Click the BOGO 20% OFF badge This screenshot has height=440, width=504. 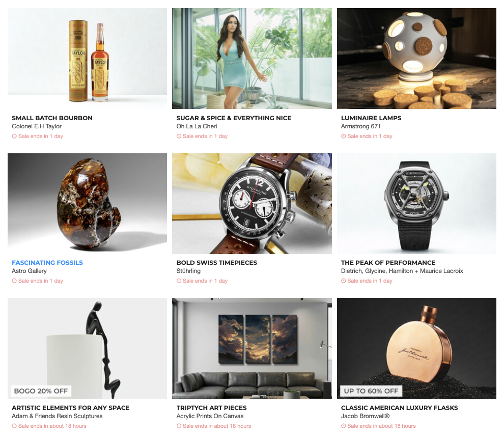pos(41,391)
